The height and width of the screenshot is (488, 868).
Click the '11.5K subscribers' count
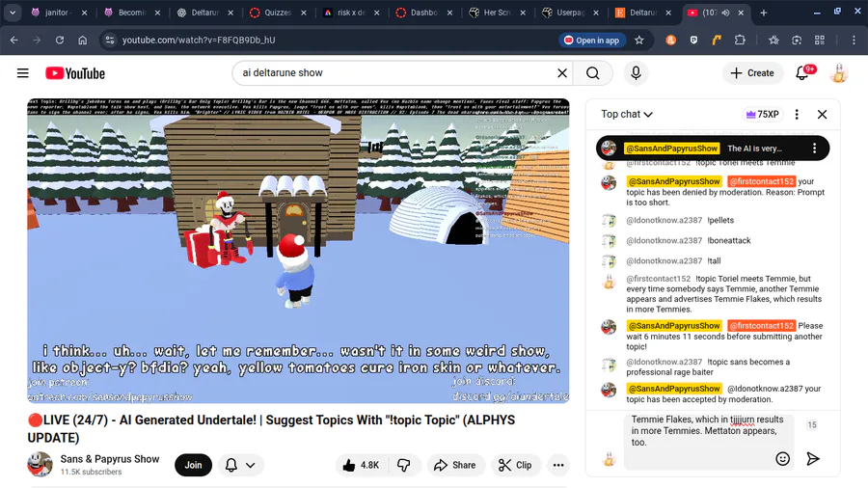tap(91, 472)
